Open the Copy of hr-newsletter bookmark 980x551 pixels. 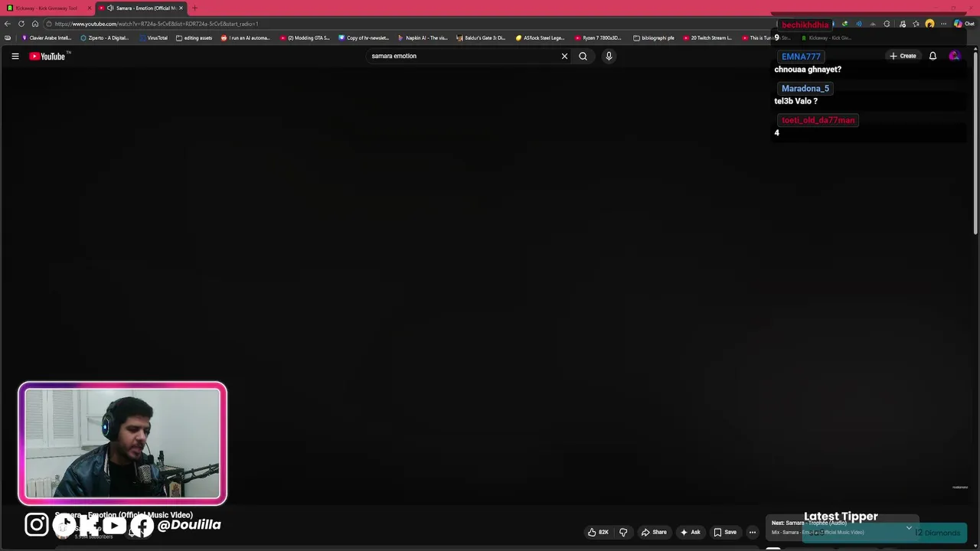click(x=364, y=37)
